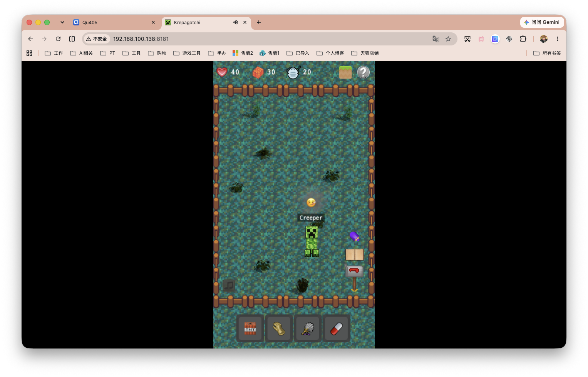Open the question mark help button
588x377 pixels.
[363, 72]
